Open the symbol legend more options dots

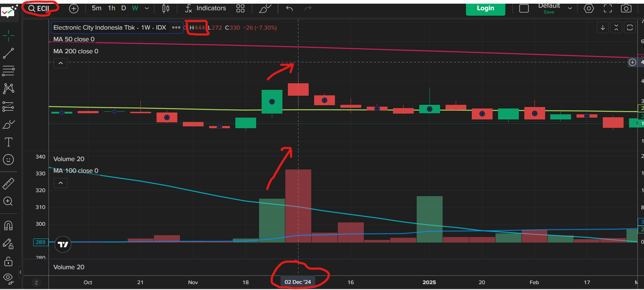[x=176, y=27]
